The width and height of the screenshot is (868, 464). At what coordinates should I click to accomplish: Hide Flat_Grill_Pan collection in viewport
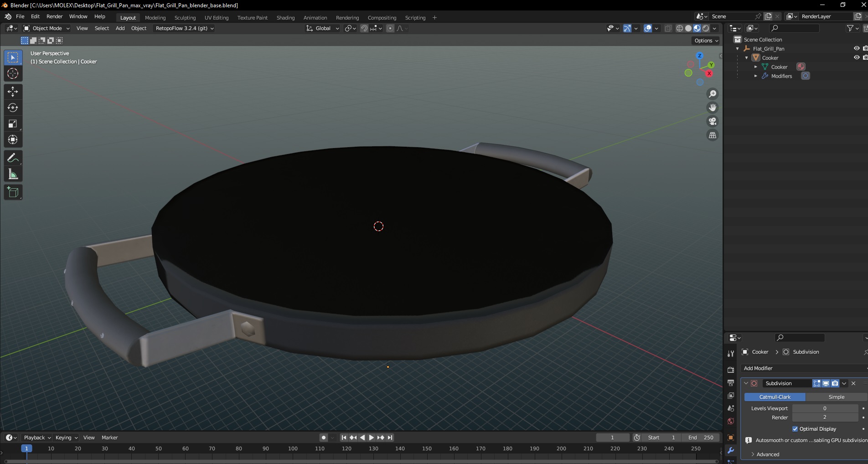point(857,48)
